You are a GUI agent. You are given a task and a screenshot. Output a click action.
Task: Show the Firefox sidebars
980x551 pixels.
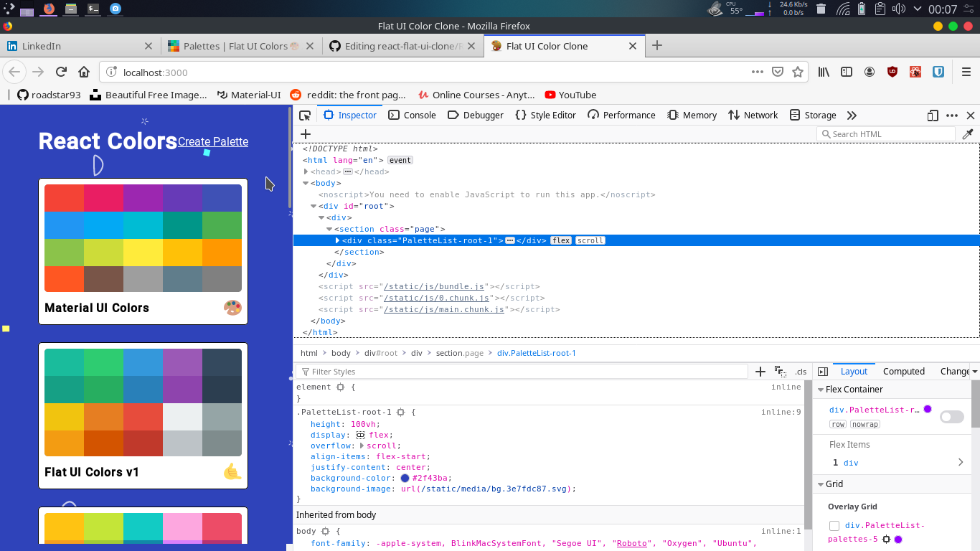pos(847,72)
